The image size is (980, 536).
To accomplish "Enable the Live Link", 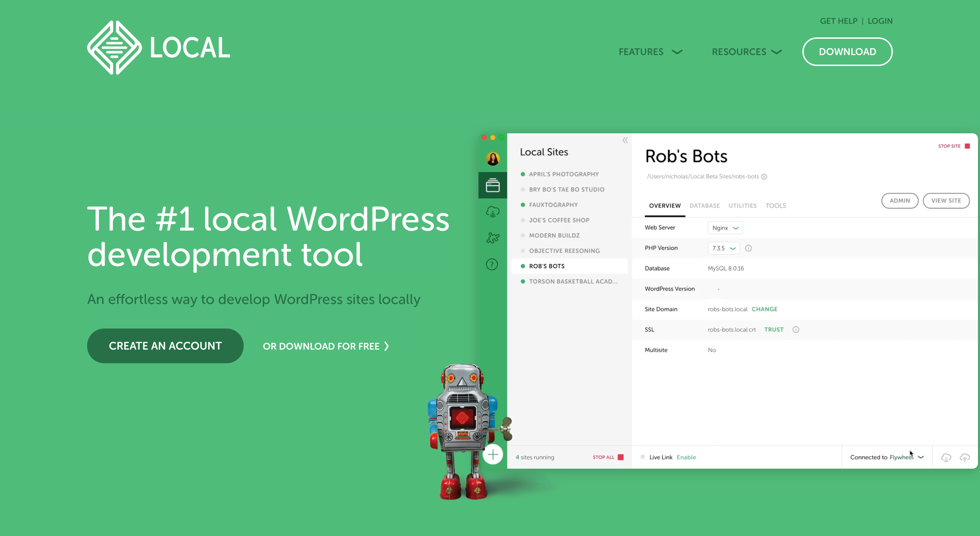I will coord(686,457).
